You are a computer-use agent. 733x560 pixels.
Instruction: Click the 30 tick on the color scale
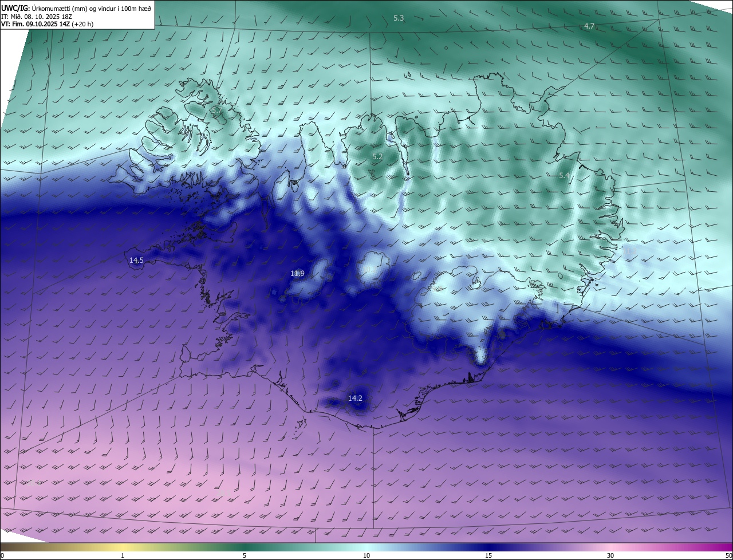click(x=610, y=555)
